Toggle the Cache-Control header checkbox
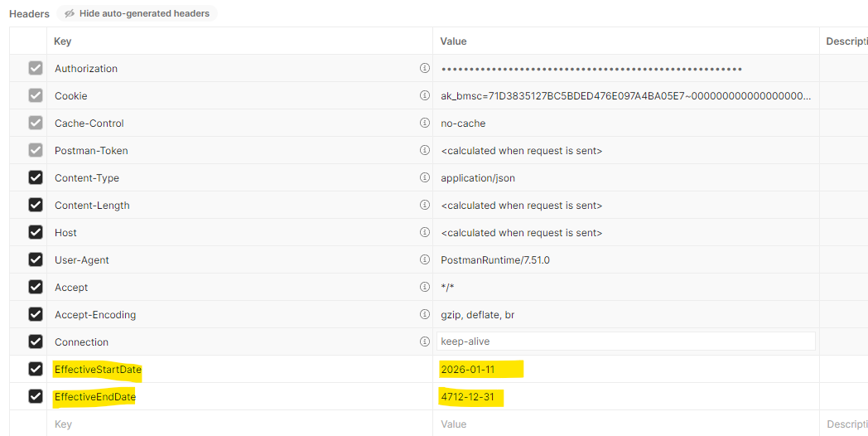 point(36,123)
